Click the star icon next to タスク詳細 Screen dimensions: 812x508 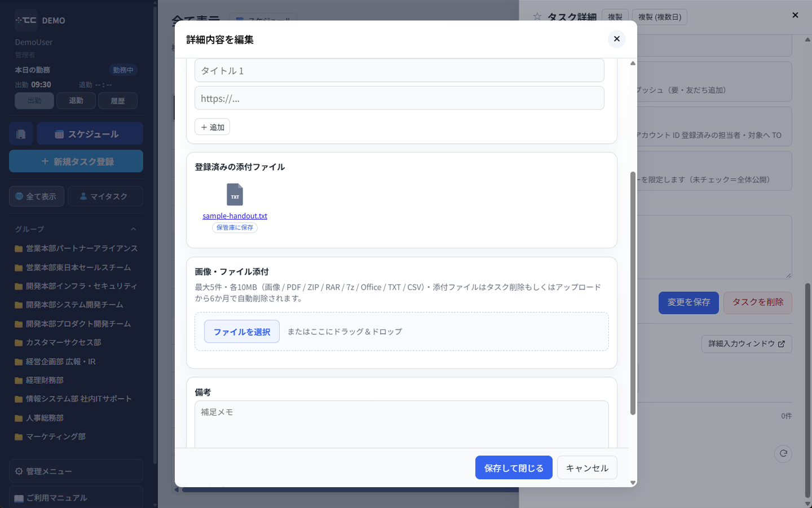pyautogui.click(x=537, y=17)
